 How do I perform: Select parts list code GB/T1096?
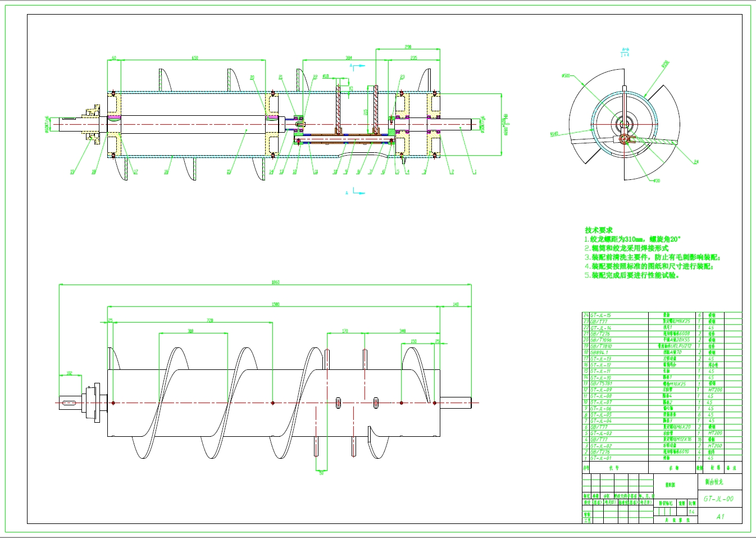coord(601,340)
